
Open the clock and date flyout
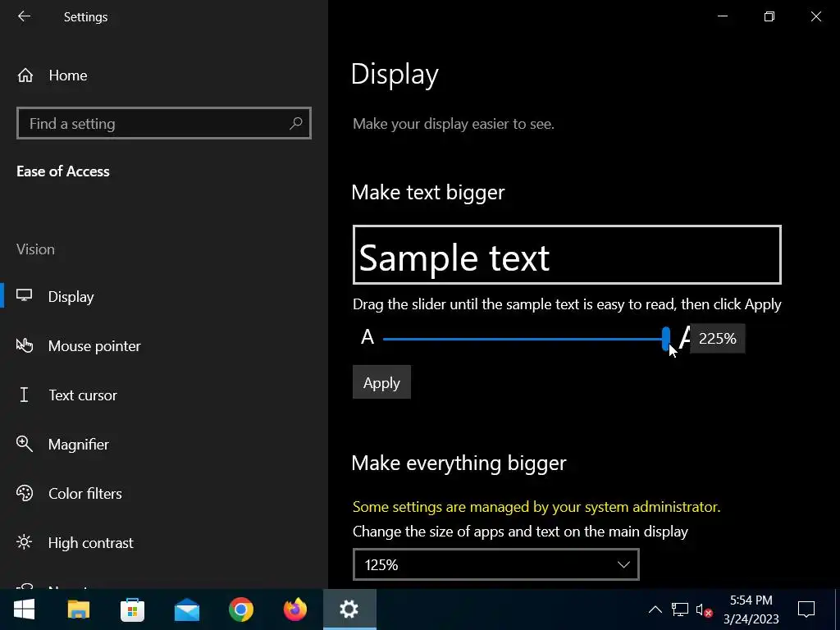(x=751, y=609)
